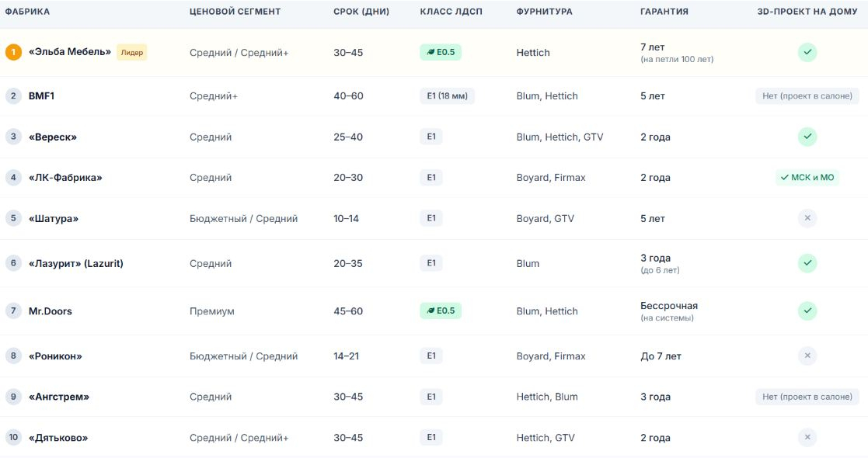Click «Нет (проект в салоне)» tag for BMF1
The image size is (868, 458).
coord(807,95)
